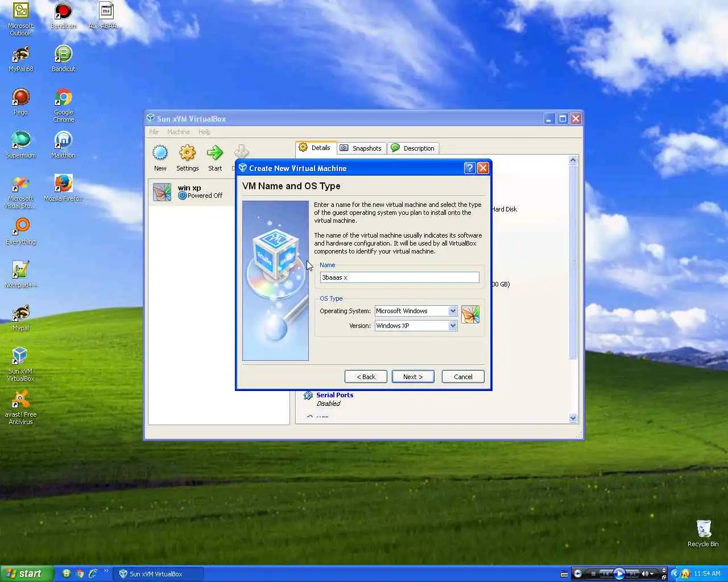Viewport: 728px width, 582px height.
Task: Launch Mozilla Firefox desktop shortcut
Action: (x=63, y=189)
